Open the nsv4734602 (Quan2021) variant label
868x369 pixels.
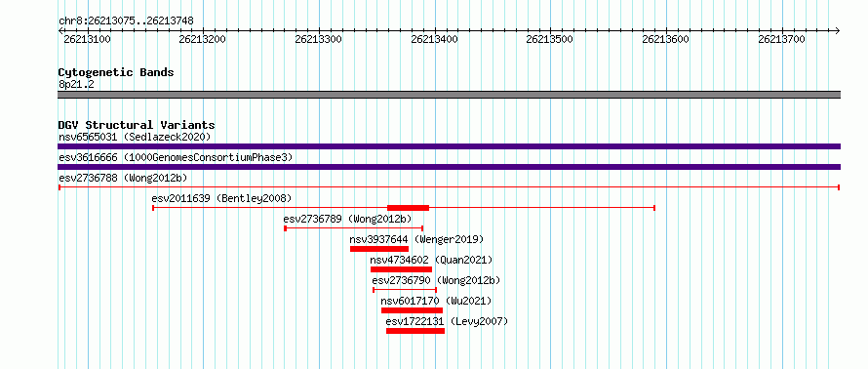431,260
